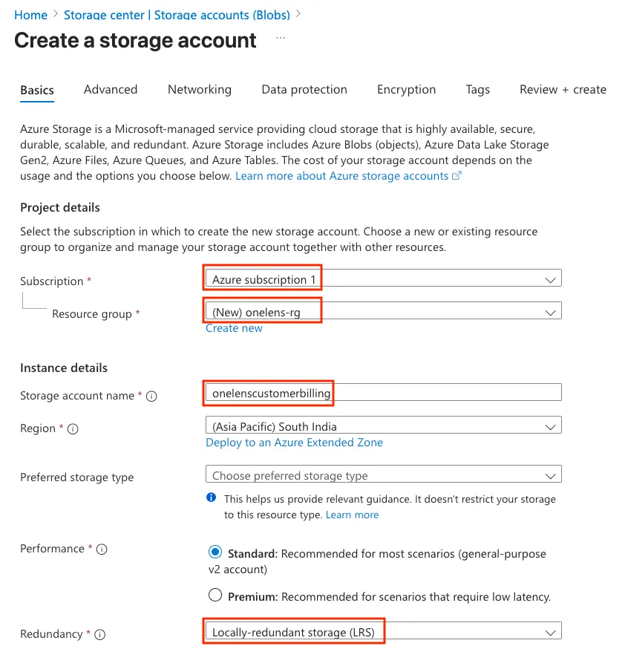Expand the Resource group dropdown

pos(382,311)
